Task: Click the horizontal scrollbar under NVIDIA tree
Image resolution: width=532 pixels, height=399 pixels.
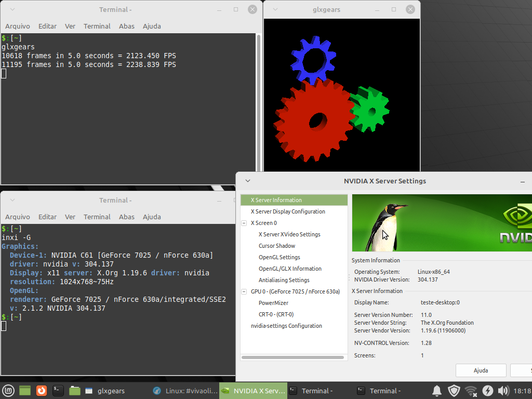Action: (292, 357)
